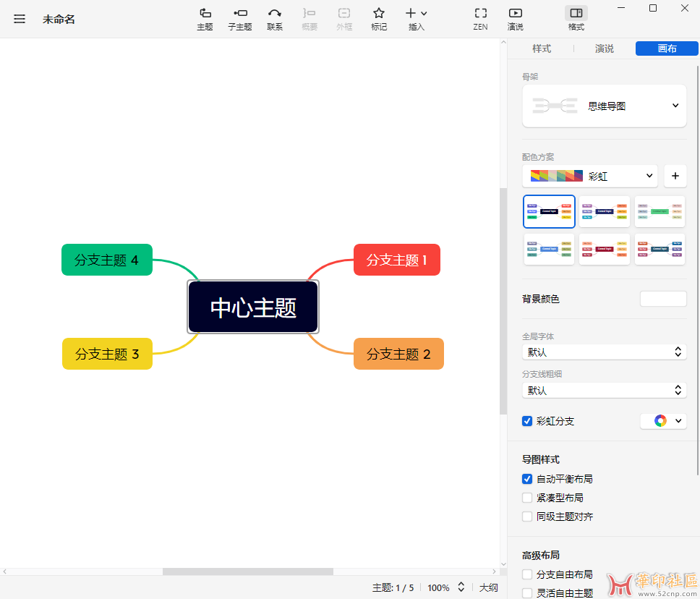The image size is (700, 599).
Task: Click the 概要 summary tool
Action: (310, 20)
